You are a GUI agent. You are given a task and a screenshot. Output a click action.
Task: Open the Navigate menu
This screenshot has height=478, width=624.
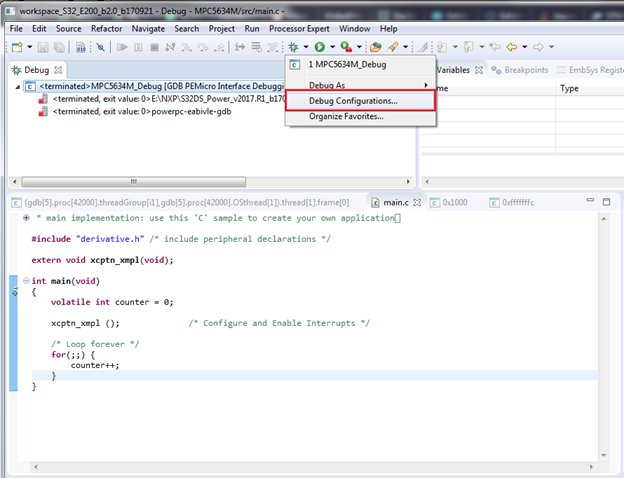click(148, 29)
